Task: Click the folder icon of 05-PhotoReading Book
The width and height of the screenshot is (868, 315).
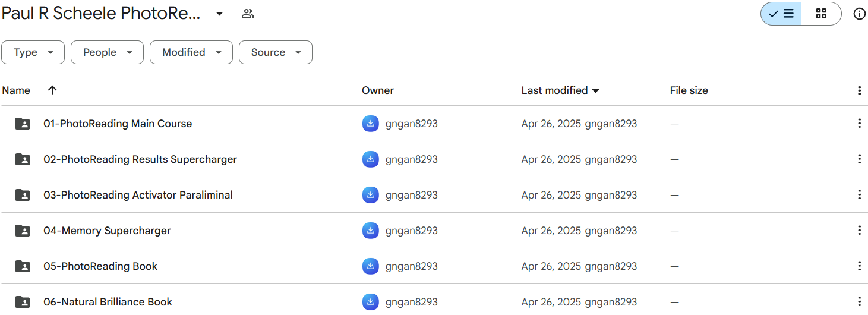Action: (23, 266)
